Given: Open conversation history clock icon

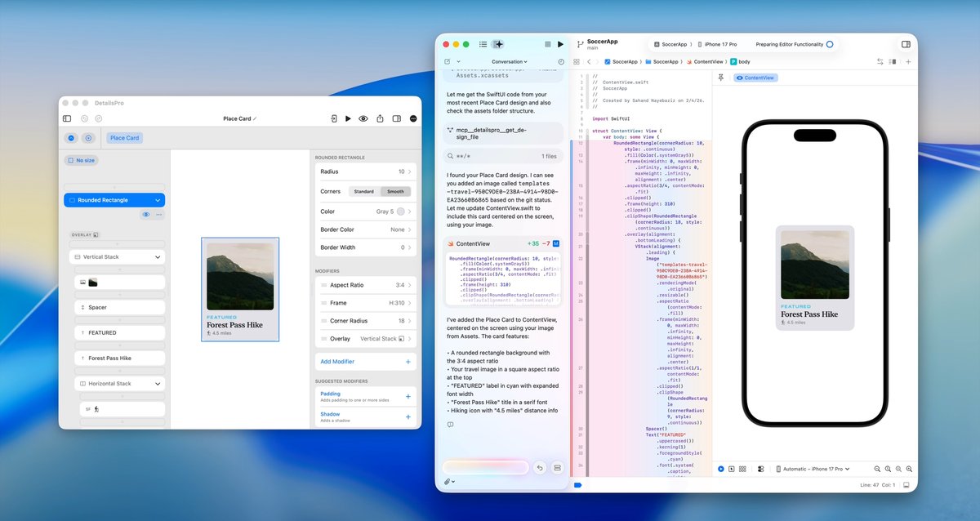Looking at the screenshot, I should point(561,61).
